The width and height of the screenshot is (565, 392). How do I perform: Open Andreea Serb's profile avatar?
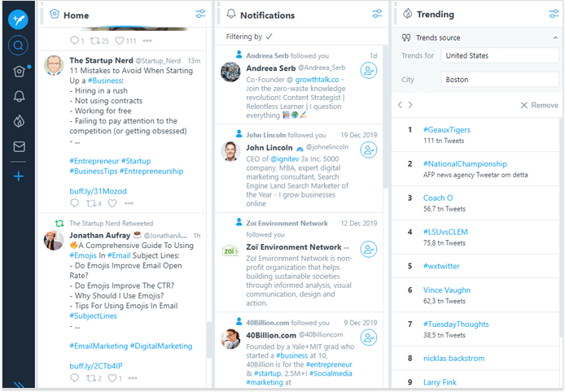[230, 72]
